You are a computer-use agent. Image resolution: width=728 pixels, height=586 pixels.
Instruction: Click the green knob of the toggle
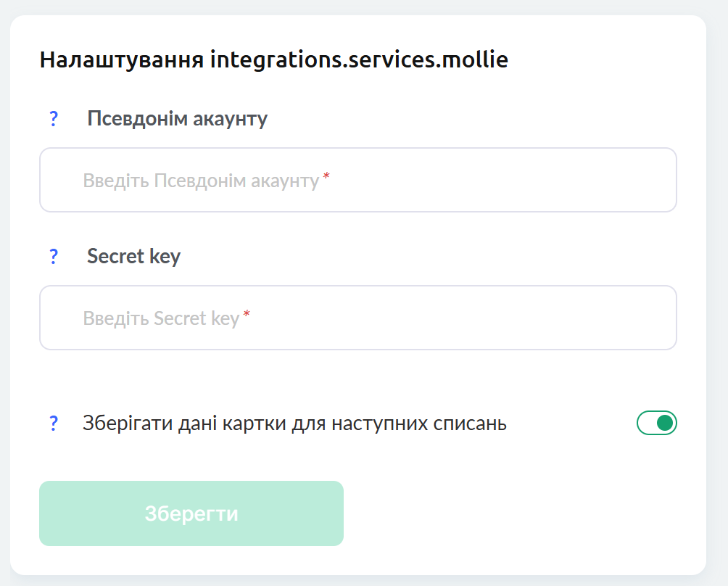tap(665, 423)
